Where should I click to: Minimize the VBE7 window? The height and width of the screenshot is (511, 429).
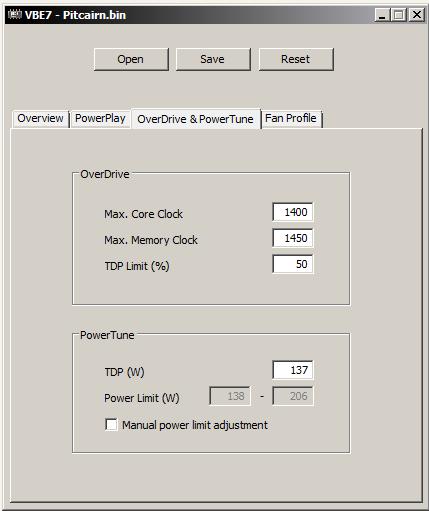(x=382, y=15)
